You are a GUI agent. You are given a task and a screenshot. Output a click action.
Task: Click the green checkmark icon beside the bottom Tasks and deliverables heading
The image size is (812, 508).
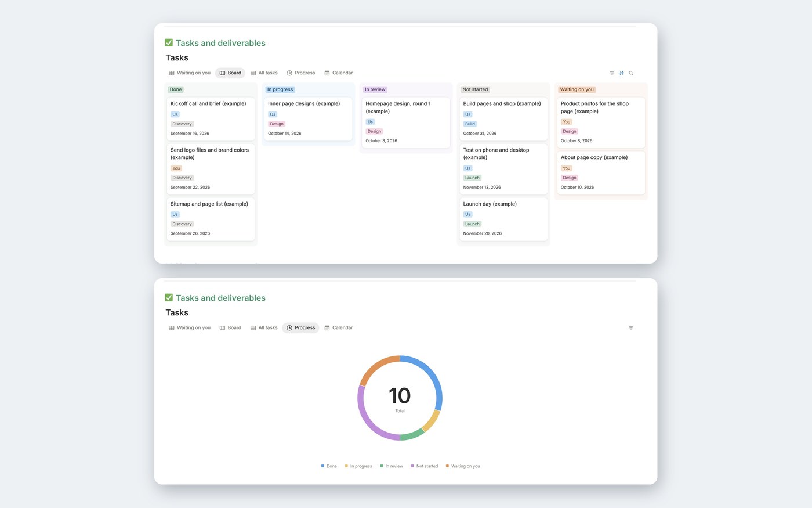[169, 297]
